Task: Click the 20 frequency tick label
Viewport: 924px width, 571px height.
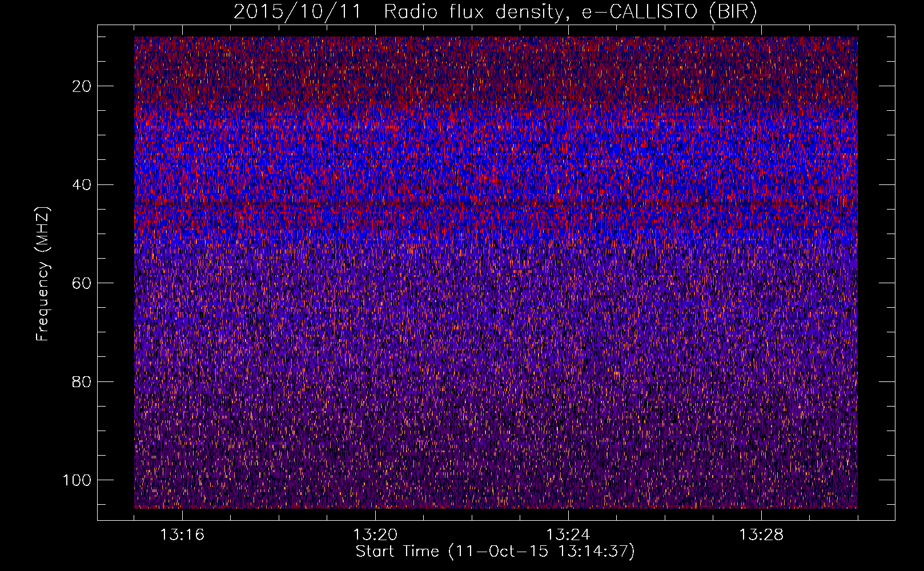Action: (x=82, y=86)
